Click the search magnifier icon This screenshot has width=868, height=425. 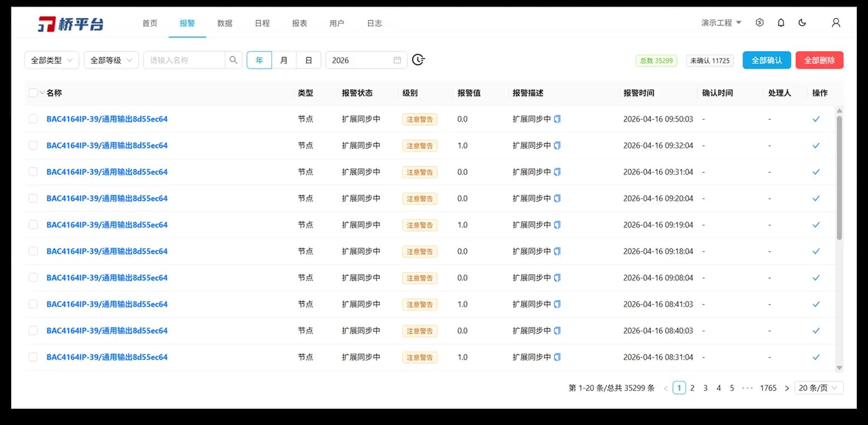pyautogui.click(x=233, y=60)
